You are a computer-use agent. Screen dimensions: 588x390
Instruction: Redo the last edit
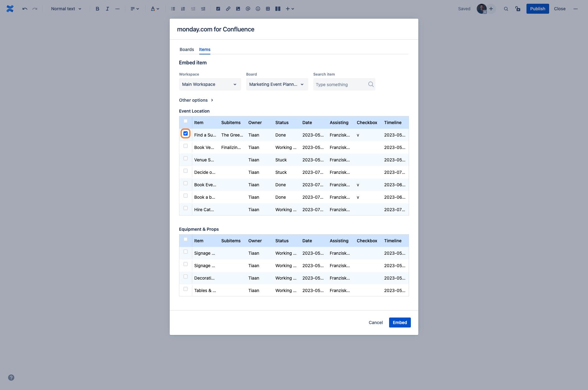(35, 9)
